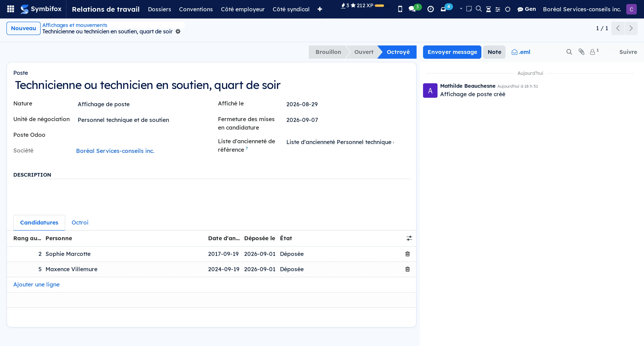Open column options in candidatures table
This screenshot has height=346, width=644.
click(x=409, y=238)
